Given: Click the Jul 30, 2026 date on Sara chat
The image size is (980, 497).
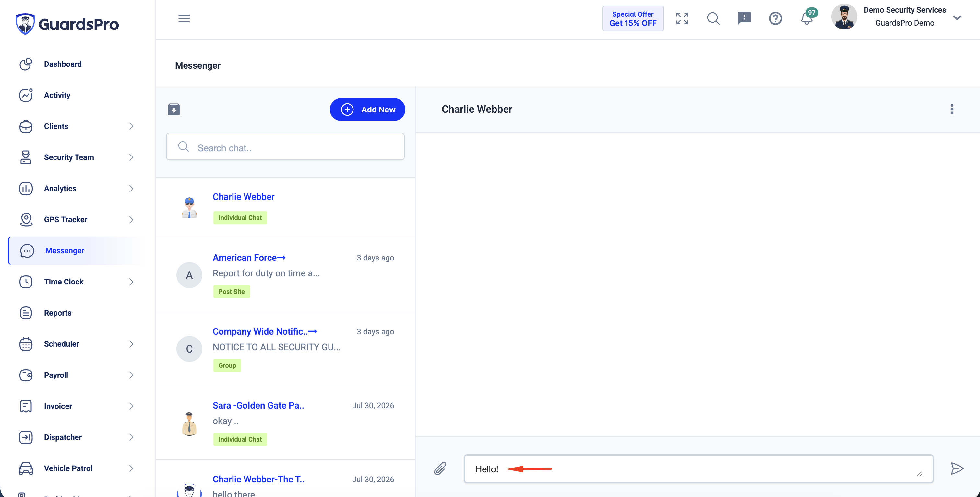Looking at the screenshot, I should [x=373, y=405].
